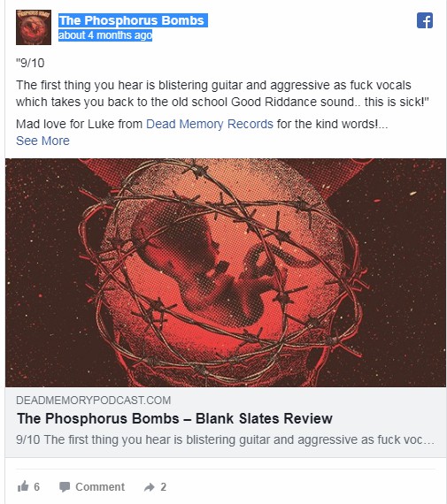447x504 pixels.
Task: Open the Blank Slates Review headline
Action: [174, 418]
